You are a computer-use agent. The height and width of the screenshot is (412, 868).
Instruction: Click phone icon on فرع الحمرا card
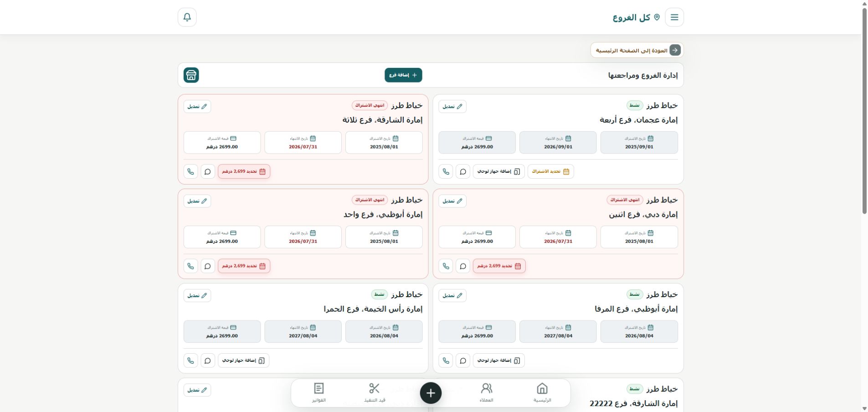(x=191, y=360)
